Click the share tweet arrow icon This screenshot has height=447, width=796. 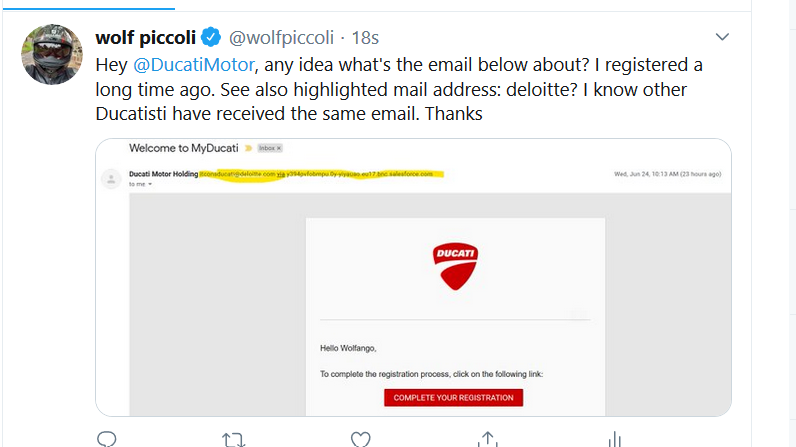click(488, 439)
